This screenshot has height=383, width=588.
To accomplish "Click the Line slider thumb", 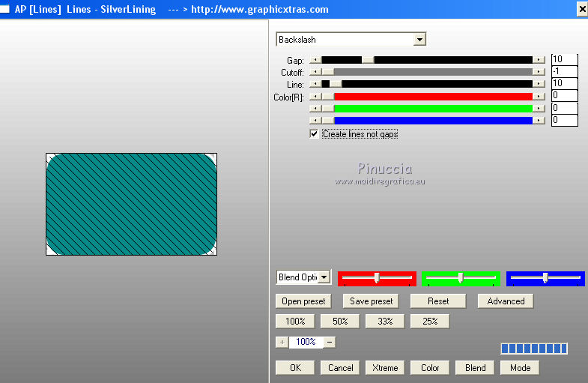I will pyautogui.click(x=336, y=84).
